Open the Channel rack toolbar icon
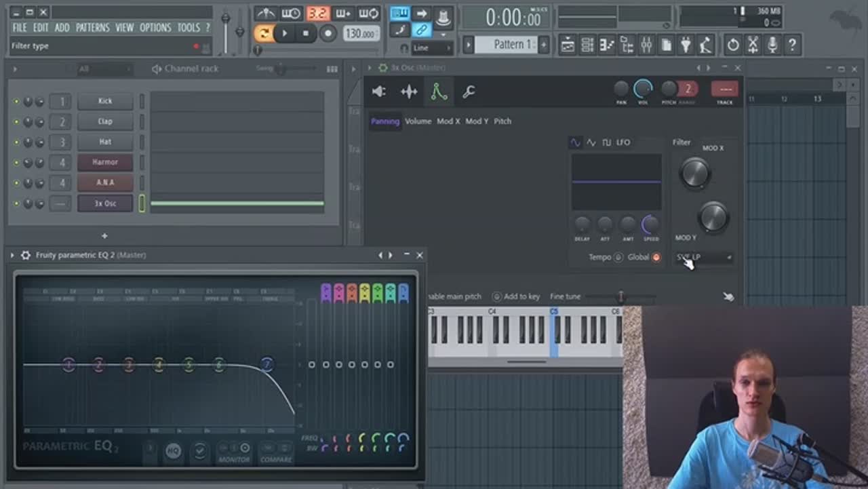This screenshot has width=868, height=489. click(x=587, y=45)
